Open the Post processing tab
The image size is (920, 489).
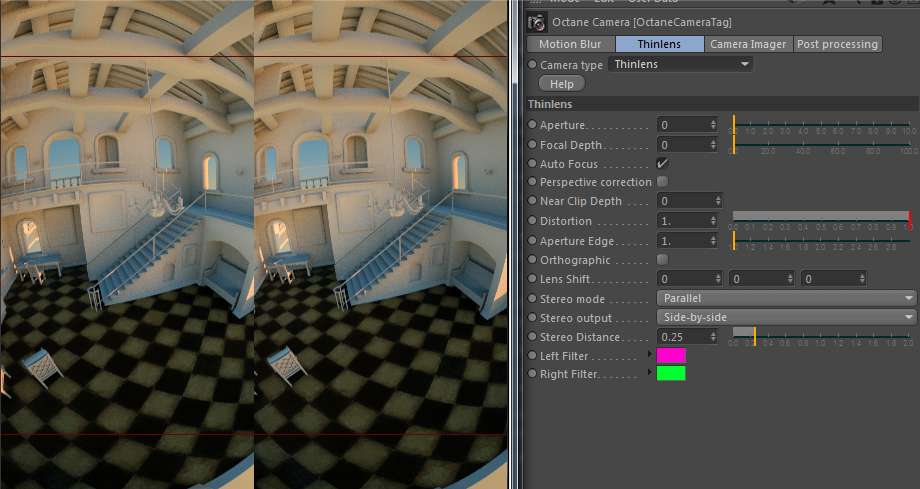pos(837,44)
